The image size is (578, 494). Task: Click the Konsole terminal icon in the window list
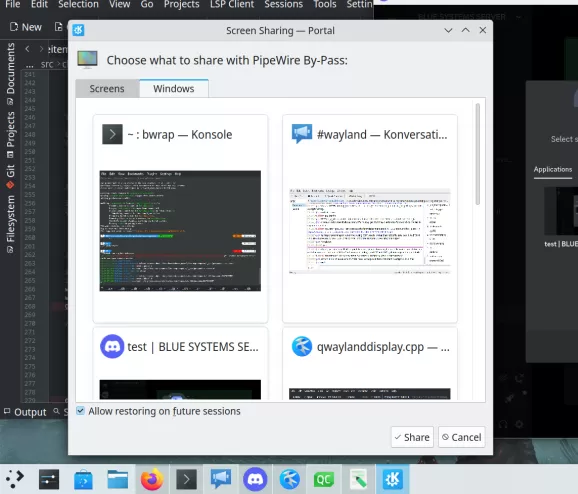pyautogui.click(x=112, y=135)
